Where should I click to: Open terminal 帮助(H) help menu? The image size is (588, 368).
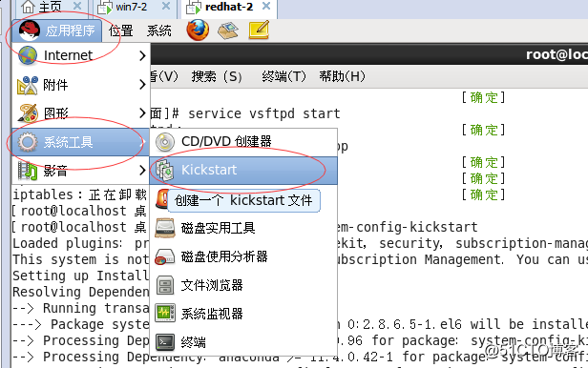[x=342, y=76]
